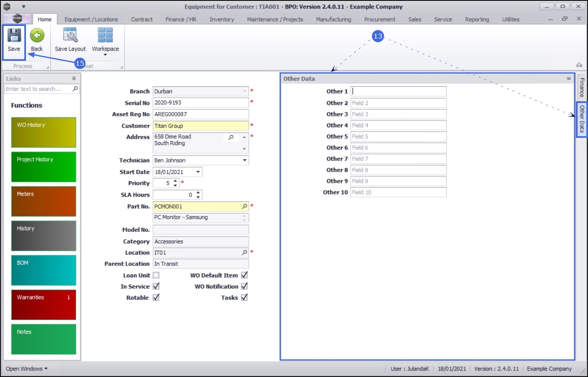Open the Warranties function tile
This screenshot has width=588, height=377.
point(44,305)
